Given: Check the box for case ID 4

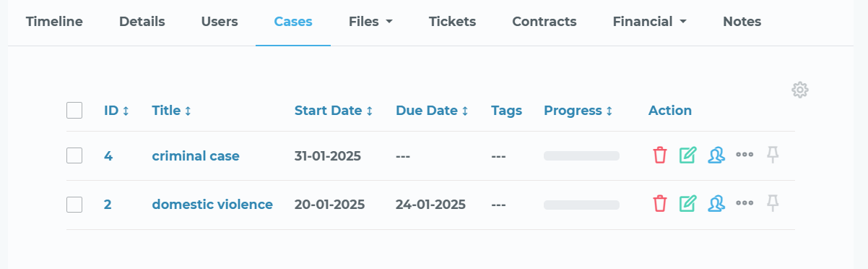Looking at the screenshot, I should pyautogui.click(x=74, y=155).
